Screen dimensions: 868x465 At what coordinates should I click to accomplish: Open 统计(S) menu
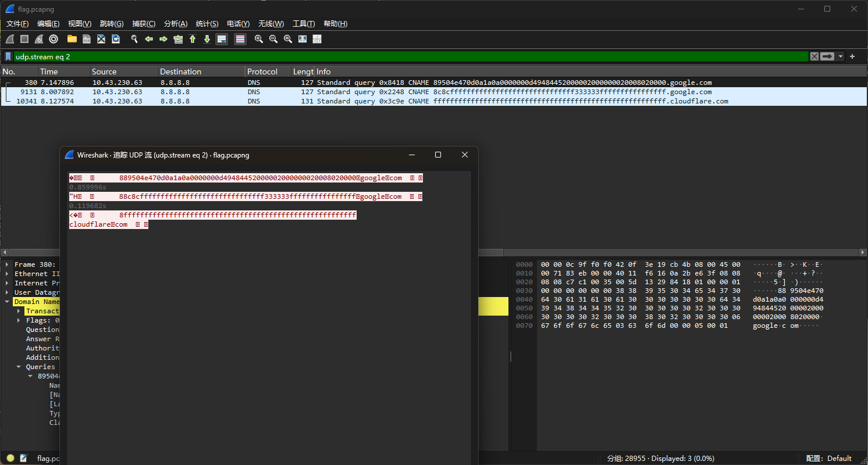(x=207, y=24)
